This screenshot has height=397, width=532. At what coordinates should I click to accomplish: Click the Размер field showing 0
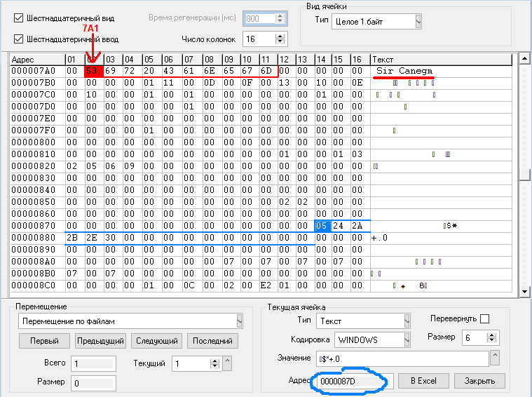(93, 383)
